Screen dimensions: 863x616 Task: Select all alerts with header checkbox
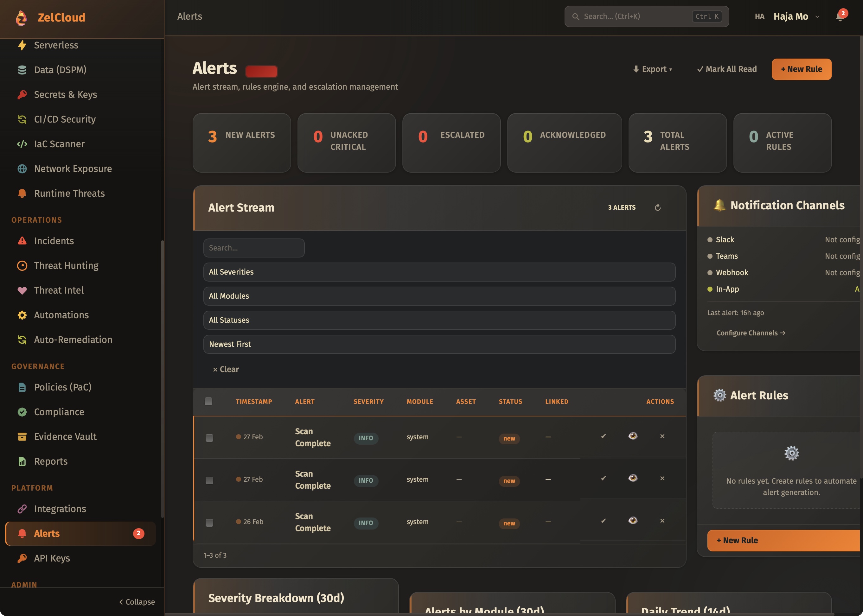click(x=208, y=401)
